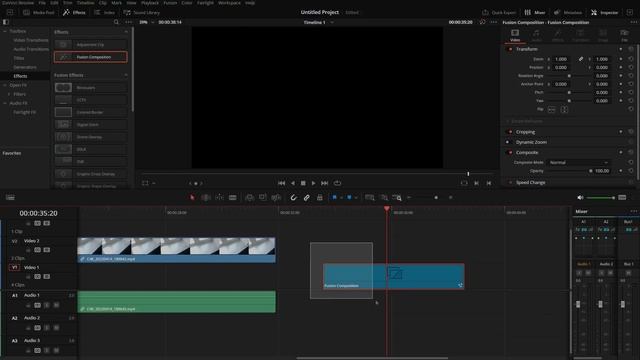This screenshot has width=640, height=360.
Task: Select the Adjustment Clip effect
Action: [91, 44]
